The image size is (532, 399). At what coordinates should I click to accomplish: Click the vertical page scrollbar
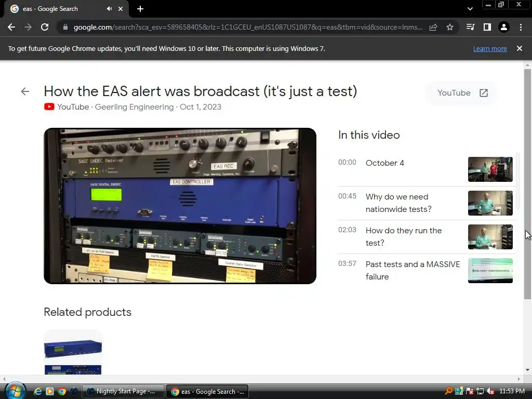pos(527,184)
